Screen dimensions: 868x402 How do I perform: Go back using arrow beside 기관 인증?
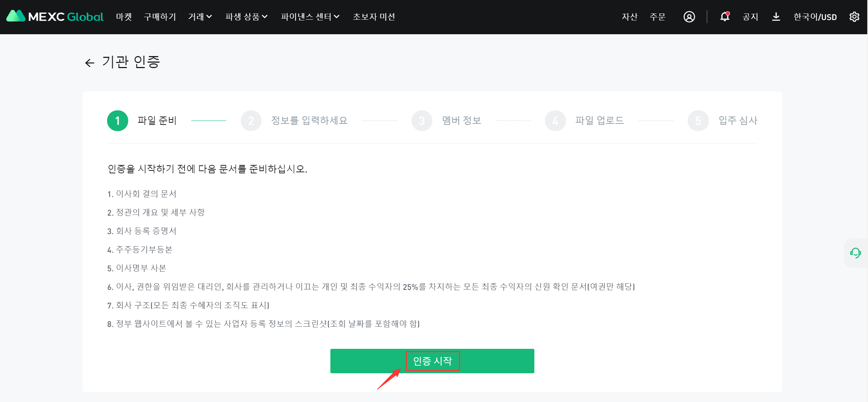pos(90,63)
